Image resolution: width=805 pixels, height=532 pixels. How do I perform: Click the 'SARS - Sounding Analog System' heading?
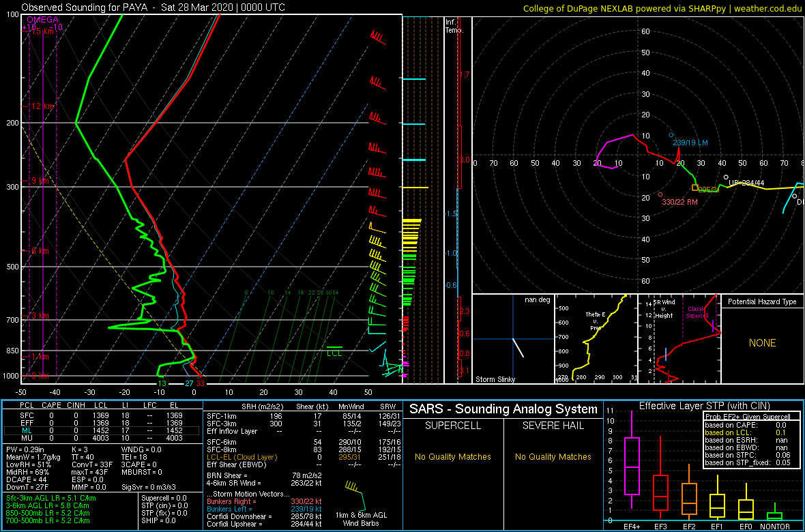503,409
